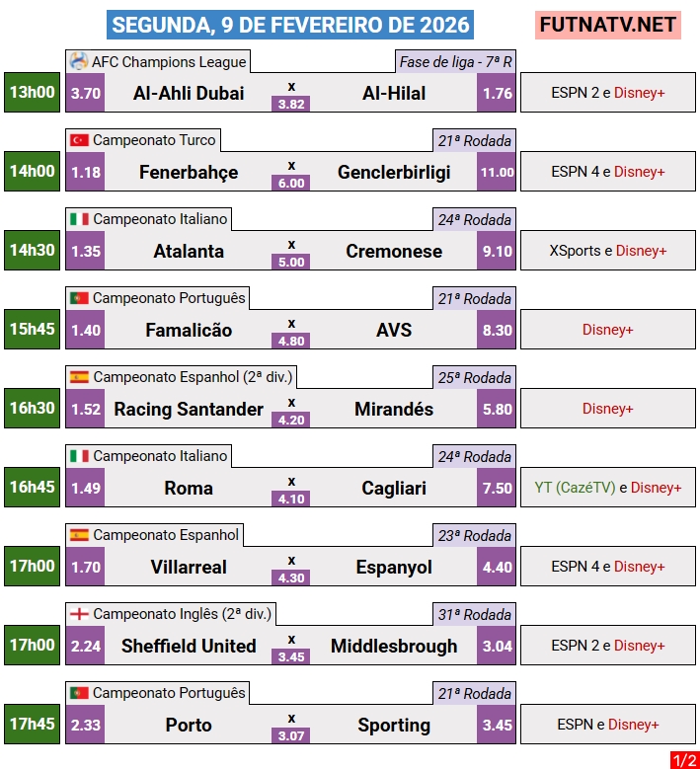Click the Spanish flag above Racing Santander
The image size is (700, 769).
79,377
